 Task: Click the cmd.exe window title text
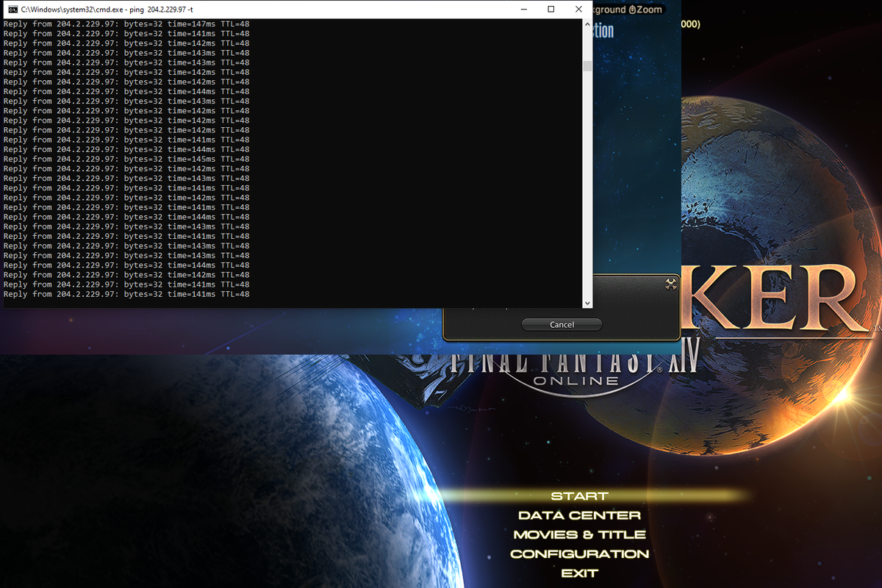pyautogui.click(x=107, y=10)
